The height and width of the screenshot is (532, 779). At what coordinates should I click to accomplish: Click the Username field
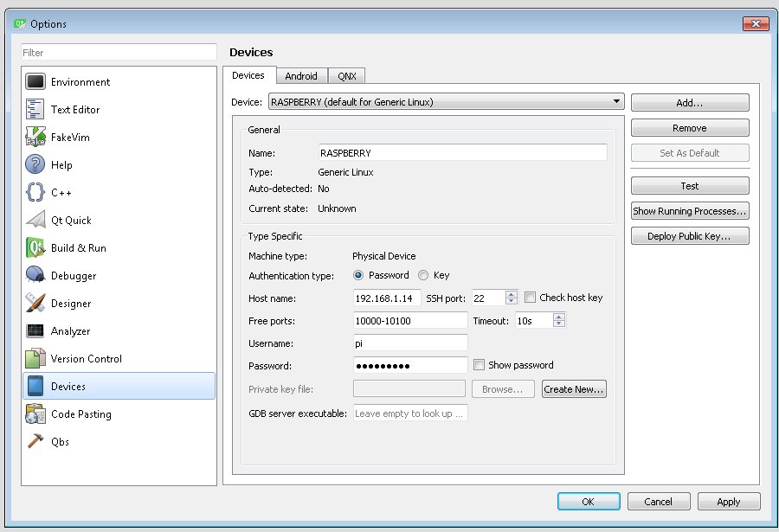click(410, 343)
